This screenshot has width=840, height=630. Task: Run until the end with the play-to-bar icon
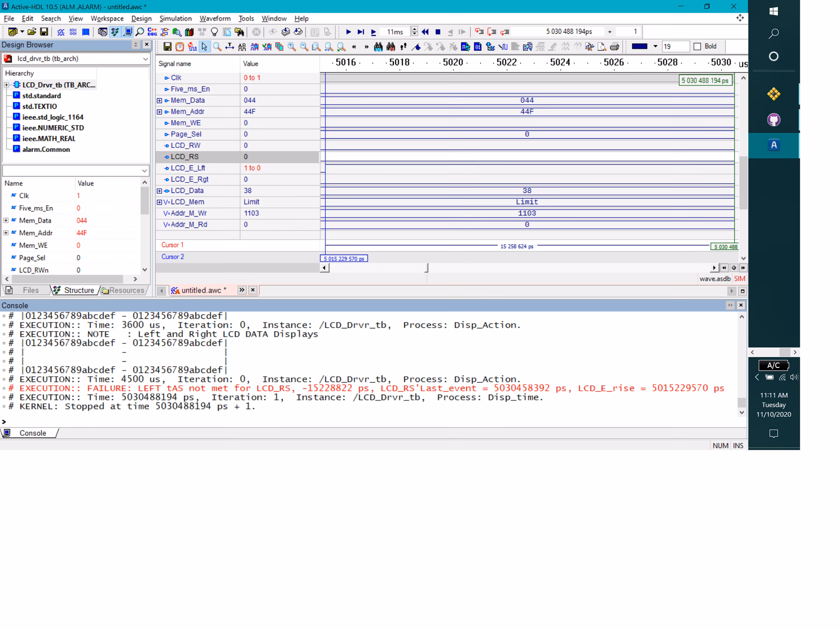(360, 32)
